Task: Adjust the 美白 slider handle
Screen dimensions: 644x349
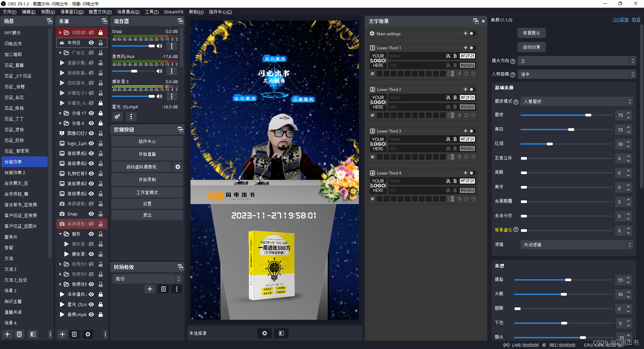Action: coord(571,130)
